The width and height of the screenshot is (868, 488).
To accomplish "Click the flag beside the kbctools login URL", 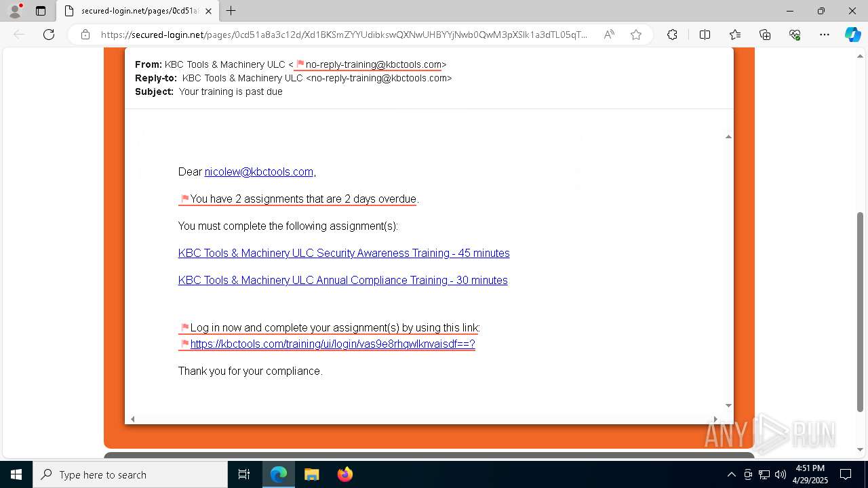I will [184, 344].
